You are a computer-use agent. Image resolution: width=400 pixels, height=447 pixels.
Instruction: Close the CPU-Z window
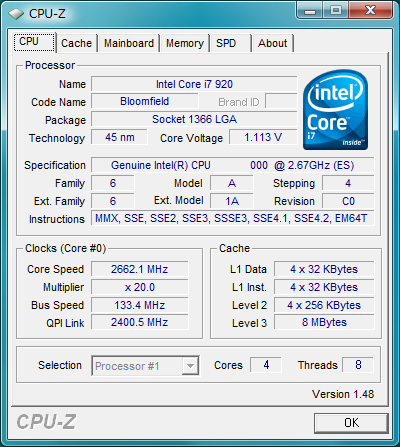(x=370, y=11)
